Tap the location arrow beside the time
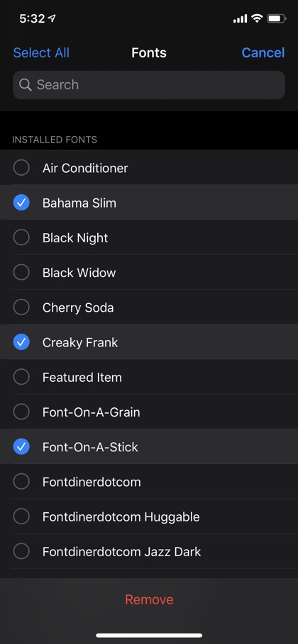The width and height of the screenshot is (298, 644). pyautogui.click(x=52, y=18)
